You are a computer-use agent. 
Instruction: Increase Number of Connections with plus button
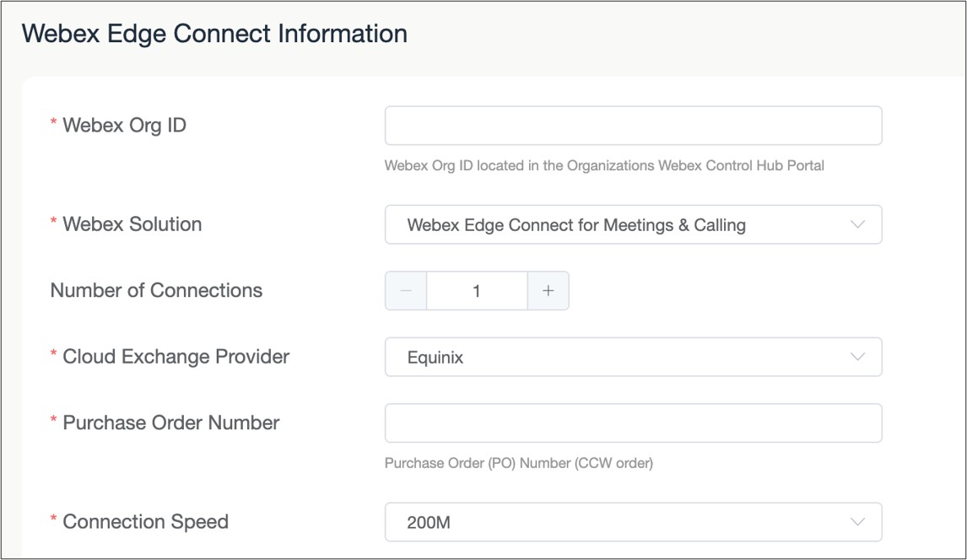click(x=548, y=291)
